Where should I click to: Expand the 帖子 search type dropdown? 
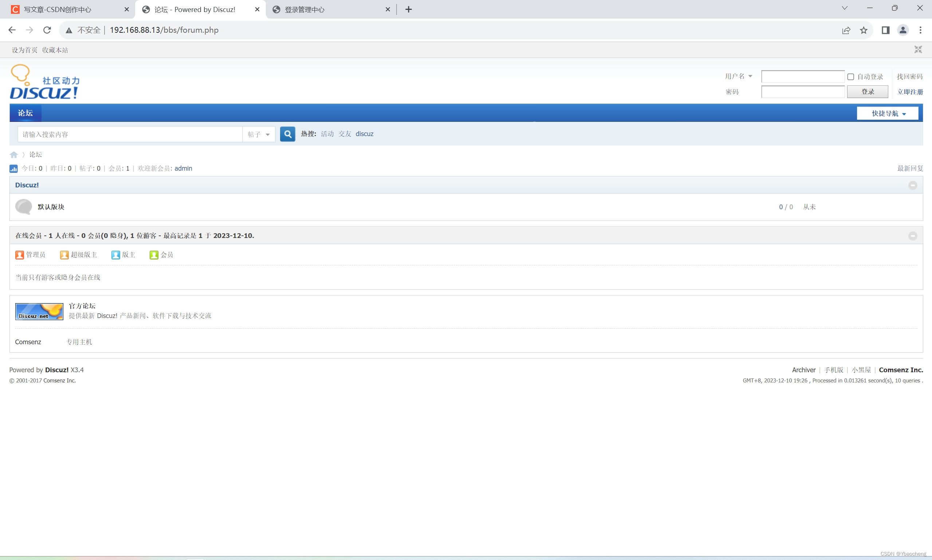(x=259, y=134)
